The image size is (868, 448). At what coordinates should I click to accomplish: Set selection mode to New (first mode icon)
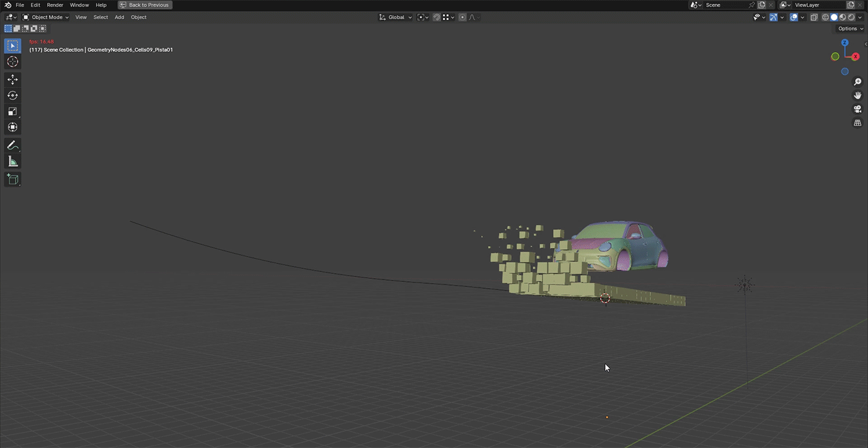pyautogui.click(x=8, y=29)
